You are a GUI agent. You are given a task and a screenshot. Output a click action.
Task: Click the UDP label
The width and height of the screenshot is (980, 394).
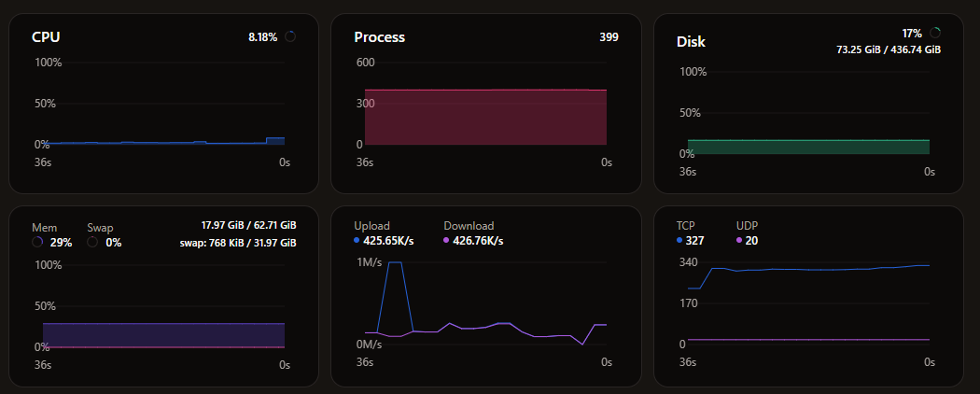[x=748, y=226]
